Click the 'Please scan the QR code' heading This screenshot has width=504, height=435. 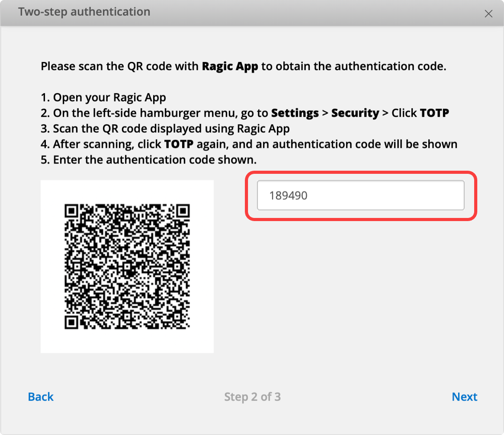tap(244, 66)
